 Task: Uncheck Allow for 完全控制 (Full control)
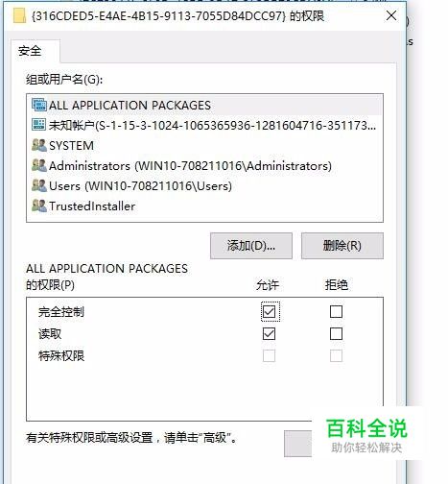pyautogui.click(x=269, y=311)
